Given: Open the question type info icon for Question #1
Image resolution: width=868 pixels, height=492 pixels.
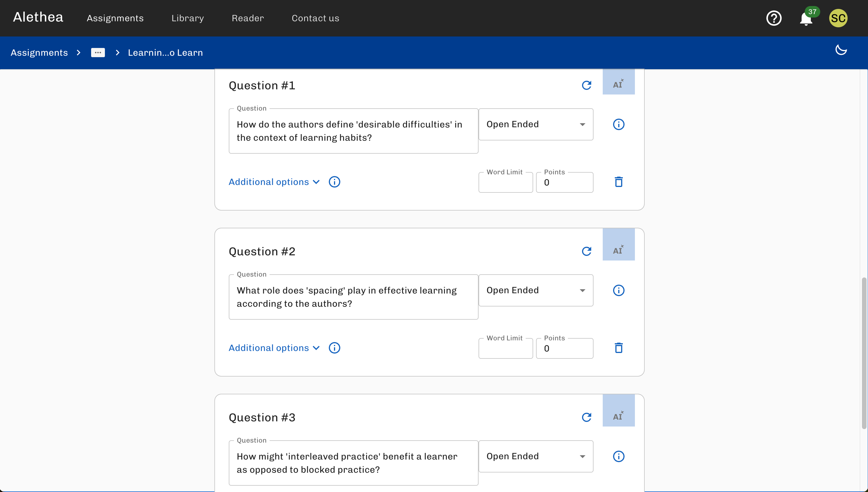Looking at the screenshot, I should (619, 124).
